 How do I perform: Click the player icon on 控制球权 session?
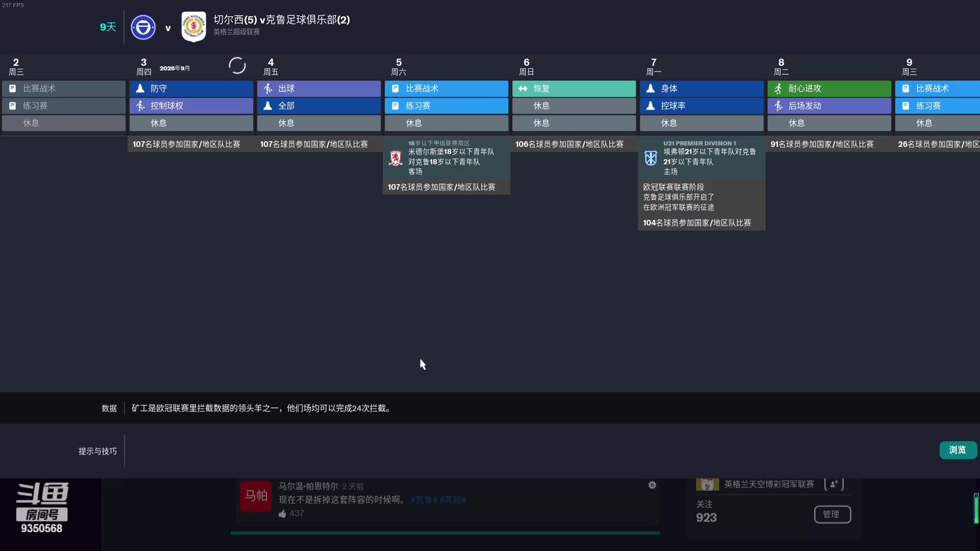[140, 106]
